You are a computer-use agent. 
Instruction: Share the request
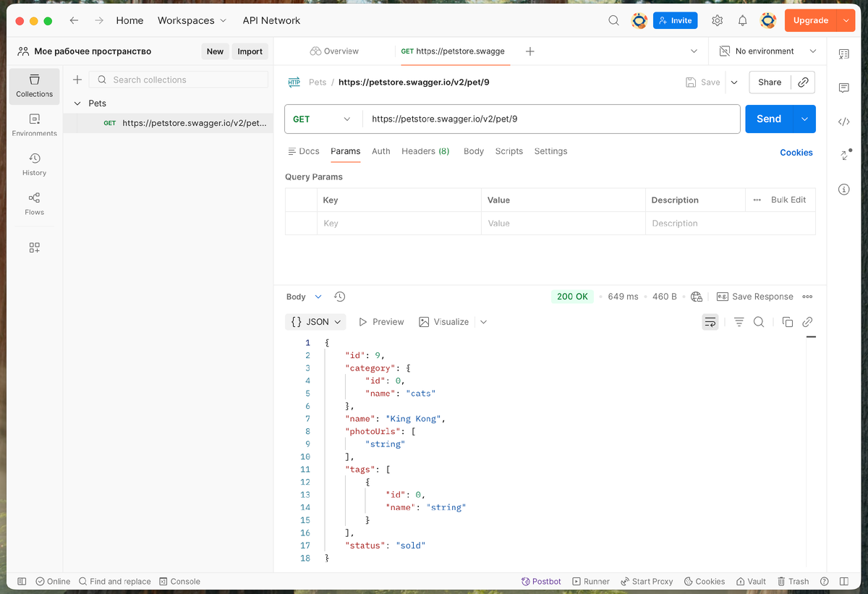click(x=770, y=82)
